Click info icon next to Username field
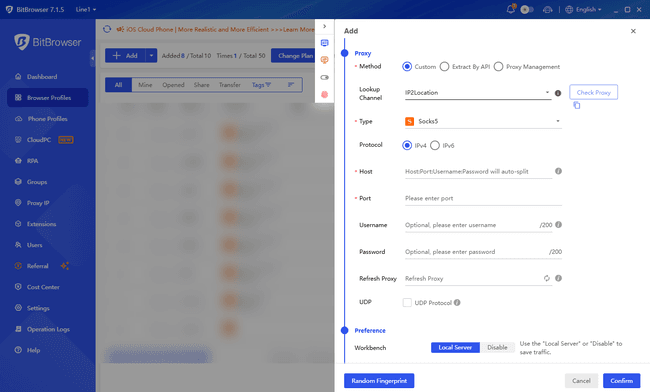This screenshot has width=650, height=392. point(558,225)
